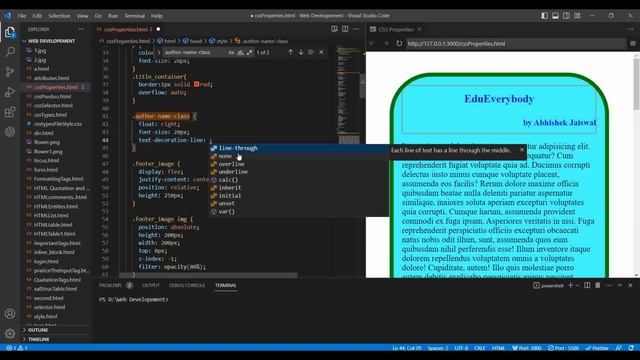Toggle Match Case in find widget
Image resolution: width=640 pixels, height=360 pixels.
pos(231,52)
